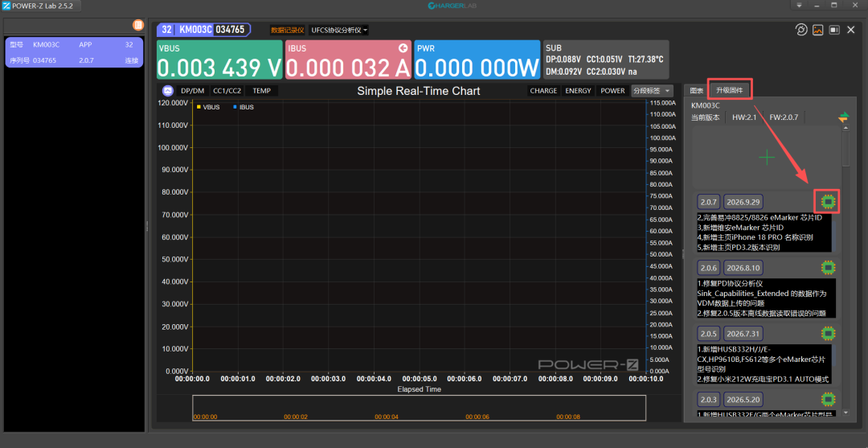The width and height of the screenshot is (868, 448).
Task: Click the chip icon for firmware 2.0.3
Action: click(x=828, y=399)
